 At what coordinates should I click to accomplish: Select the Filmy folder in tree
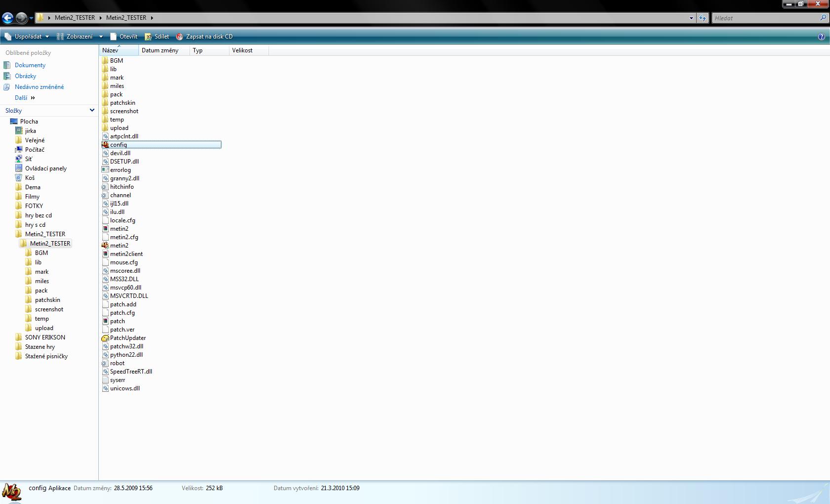point(33,197)
